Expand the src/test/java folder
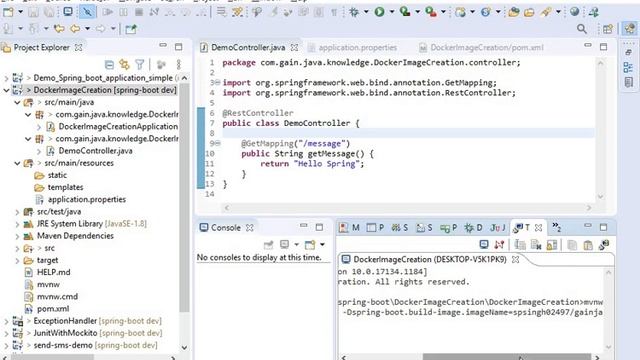Viewport: 640px width, 360px height. (18, 212)
